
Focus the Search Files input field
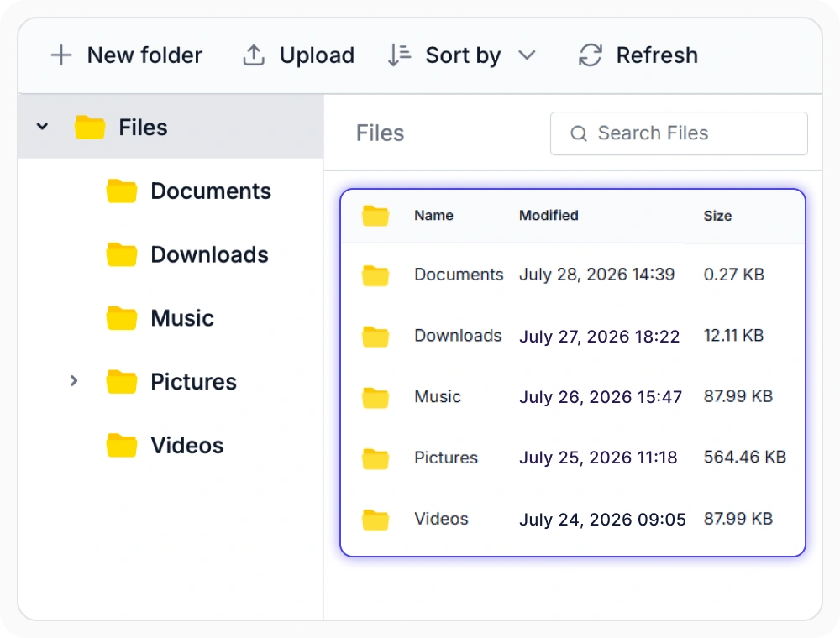679,133
